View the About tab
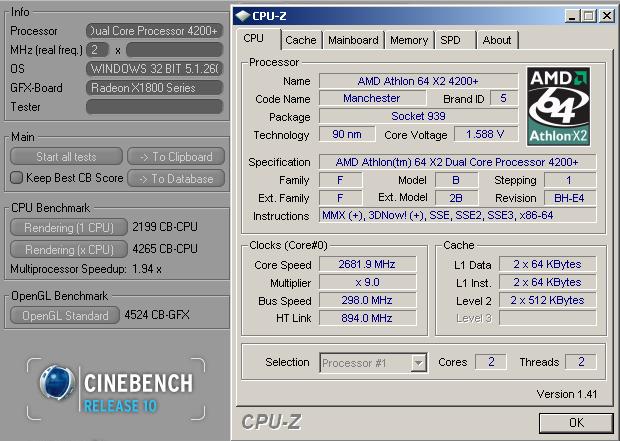620x441 pixels. (x=497, y=40)
